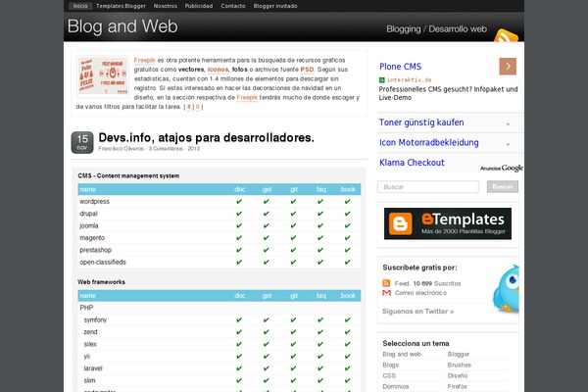
Task: Follow the iconos link in the post
Action: click(x=218, y=70)
